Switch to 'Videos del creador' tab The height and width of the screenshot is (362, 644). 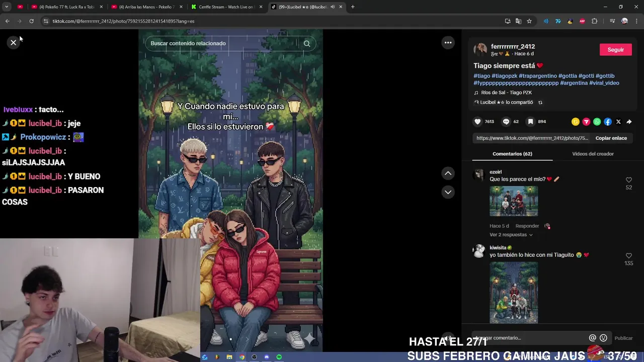(593, 154)
